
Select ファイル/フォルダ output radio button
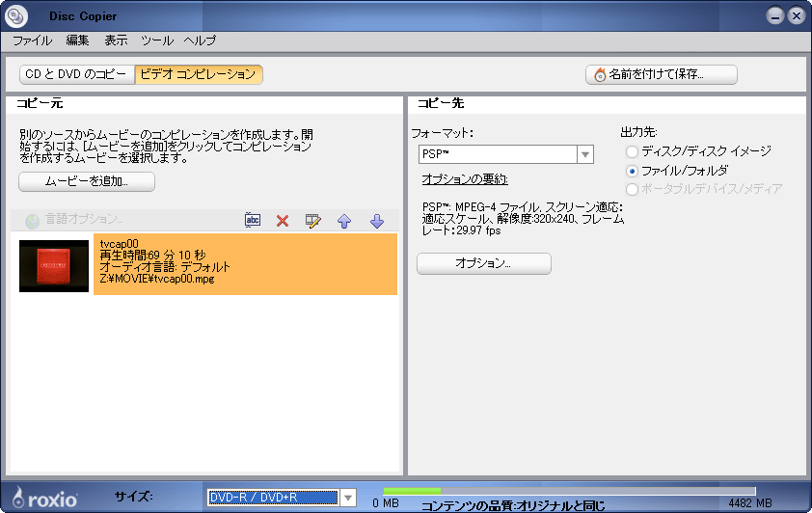click(632, 171)
